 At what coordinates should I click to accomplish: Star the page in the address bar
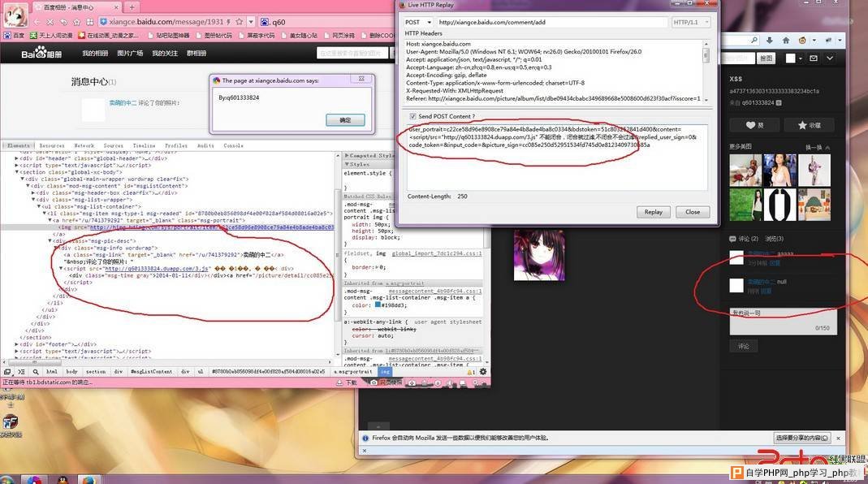pyautogui.click(x=240, y=22)
